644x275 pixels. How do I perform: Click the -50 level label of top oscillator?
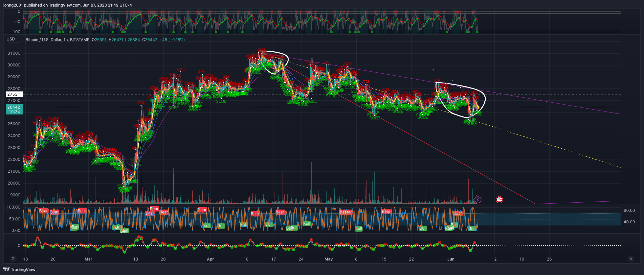[x=16, y=22]
